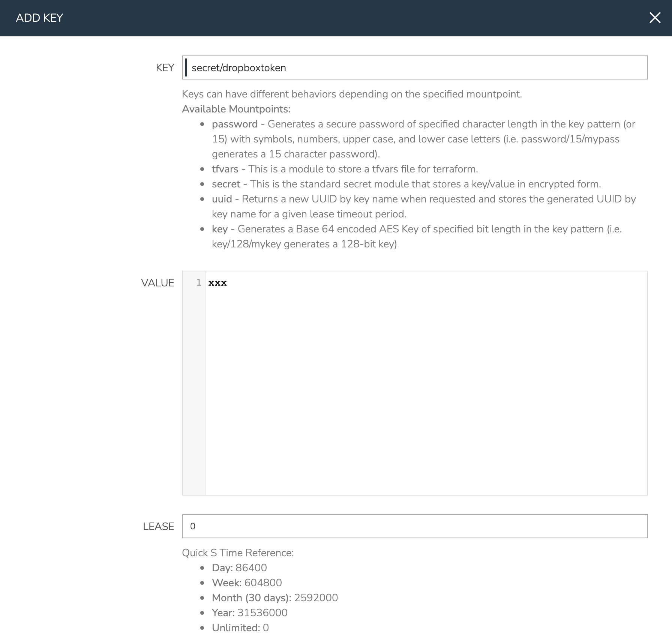
Task: Click the tfvars mountpoint name
Action: click(225, 169)
